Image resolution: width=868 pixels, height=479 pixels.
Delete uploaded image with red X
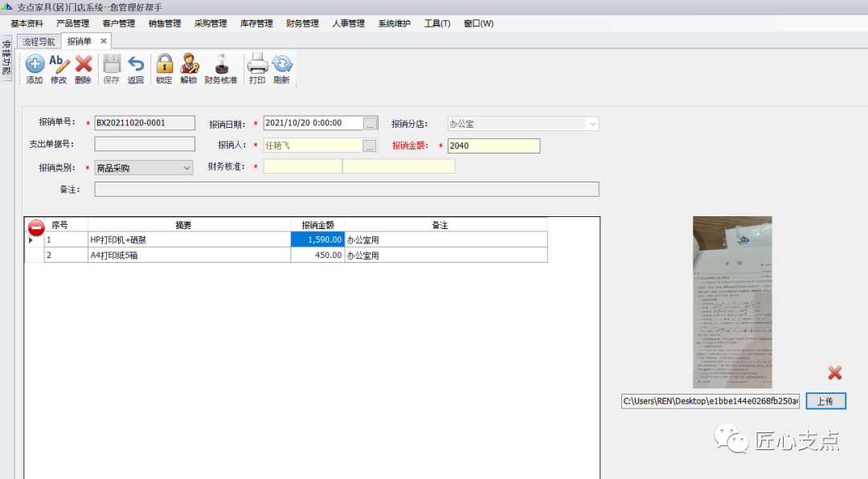coord(835,372)
